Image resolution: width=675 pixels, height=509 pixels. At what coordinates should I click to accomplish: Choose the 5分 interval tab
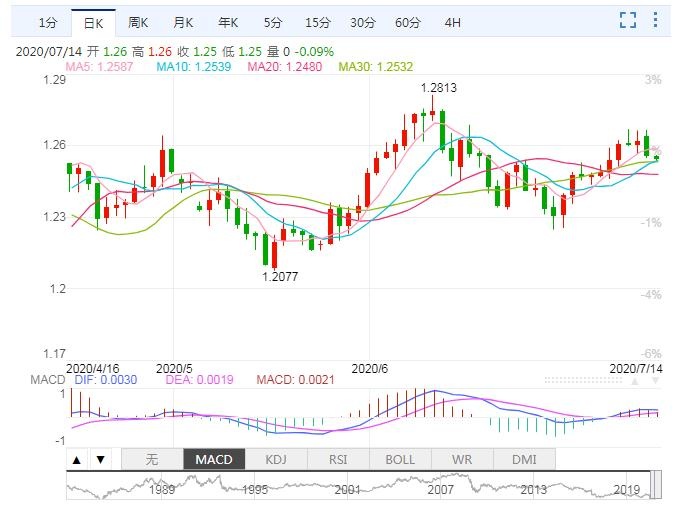pyautogui.click(x=273, y=21)
